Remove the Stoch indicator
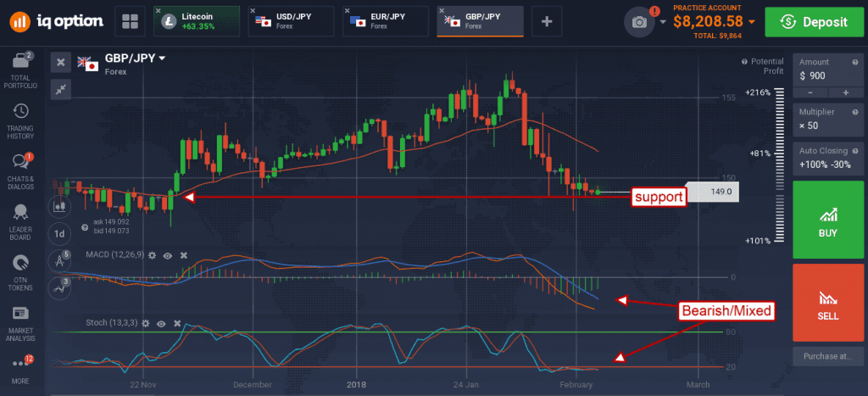 (177, 323)
